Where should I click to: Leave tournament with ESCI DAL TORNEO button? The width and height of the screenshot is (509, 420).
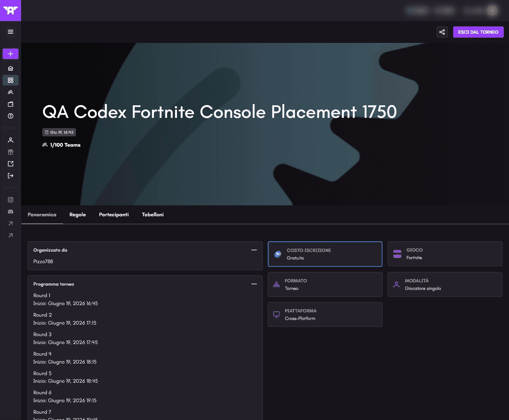(478, 32)
